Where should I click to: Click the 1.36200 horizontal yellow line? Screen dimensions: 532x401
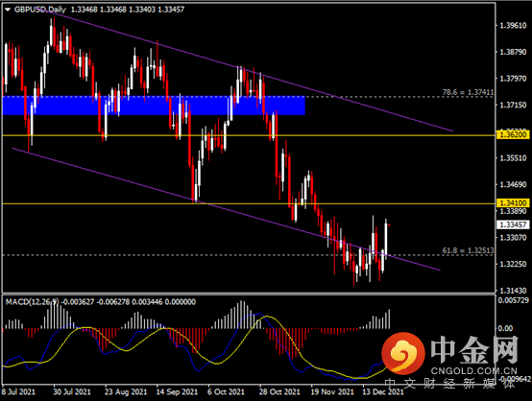(248, 135)
